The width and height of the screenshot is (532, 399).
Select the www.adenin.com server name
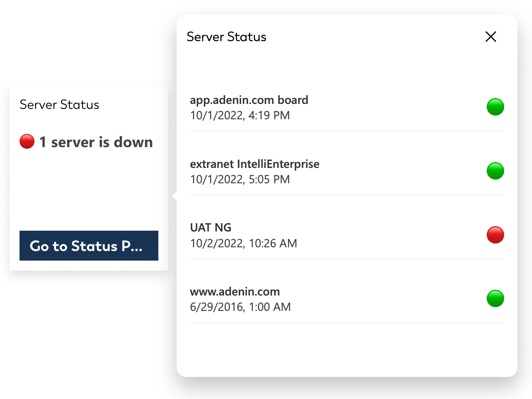pyautogui.click(x=235, y=292)
